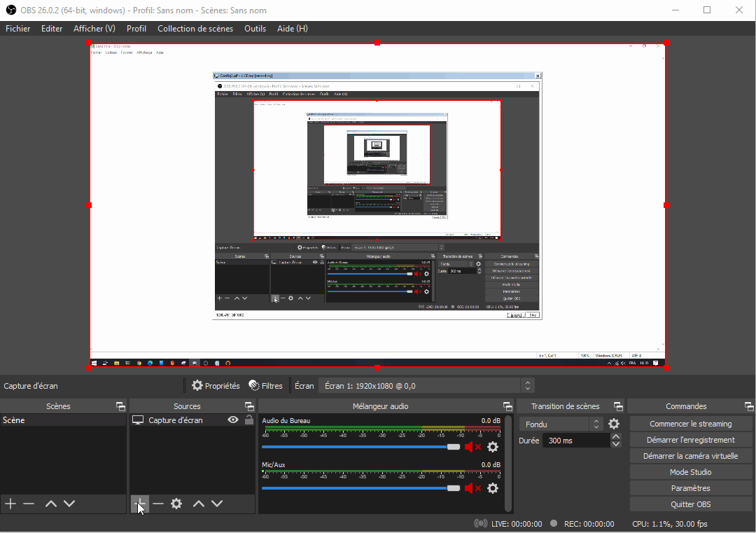Open source properties gear in Sources panel
This screenshot has height=533, width=756.
[176, 504]
